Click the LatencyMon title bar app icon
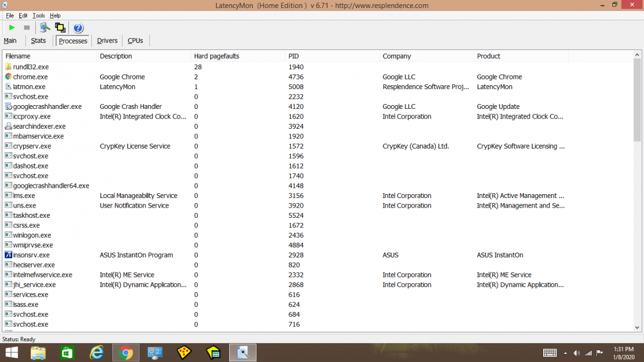Viewport: 644px width, 362px height. [x=5, y=5]
